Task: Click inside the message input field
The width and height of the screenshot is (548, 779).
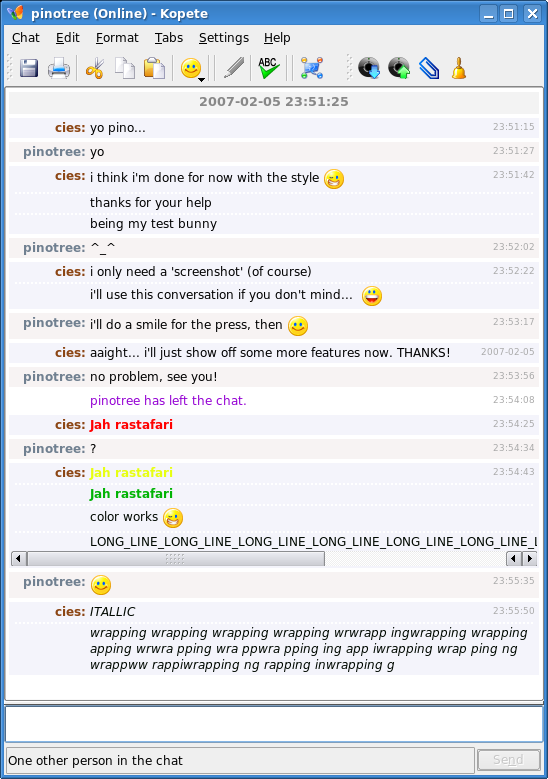Action: point(274,724)
